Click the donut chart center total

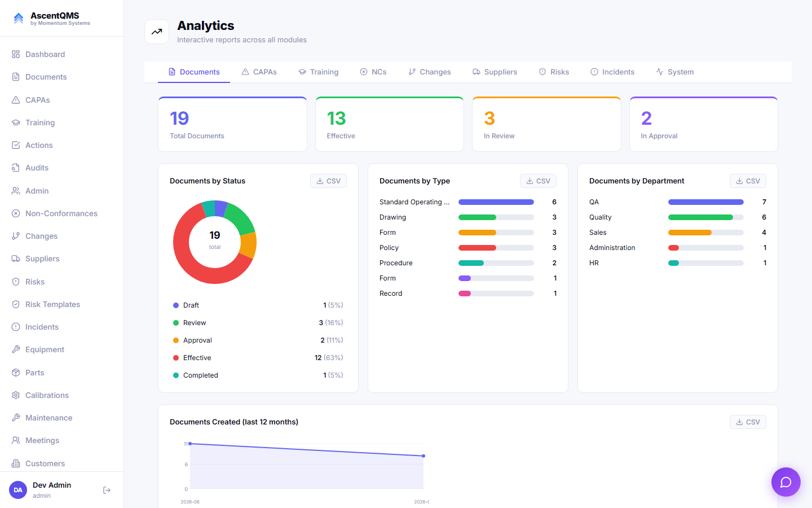215,239
